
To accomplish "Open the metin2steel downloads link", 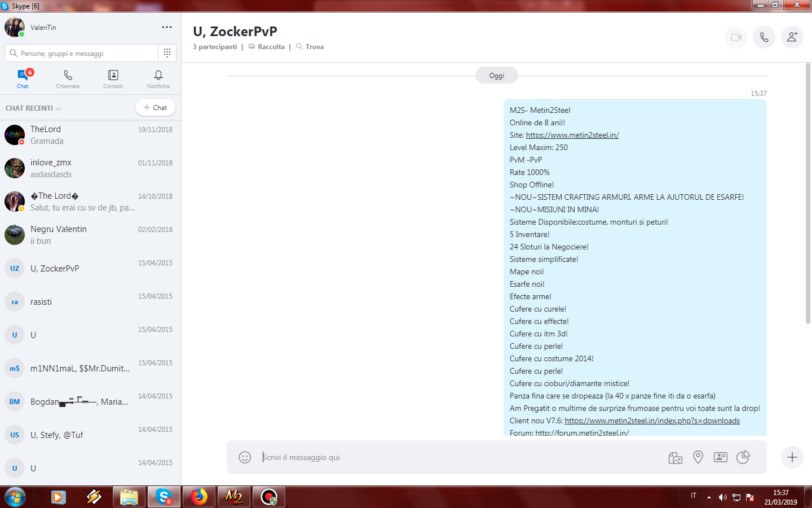I will (x=652, y=421).
